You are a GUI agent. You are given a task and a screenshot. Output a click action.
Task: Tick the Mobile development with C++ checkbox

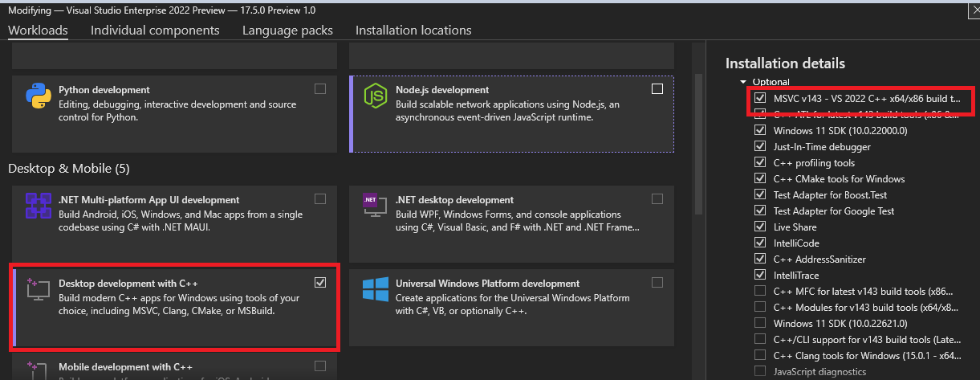320,366
